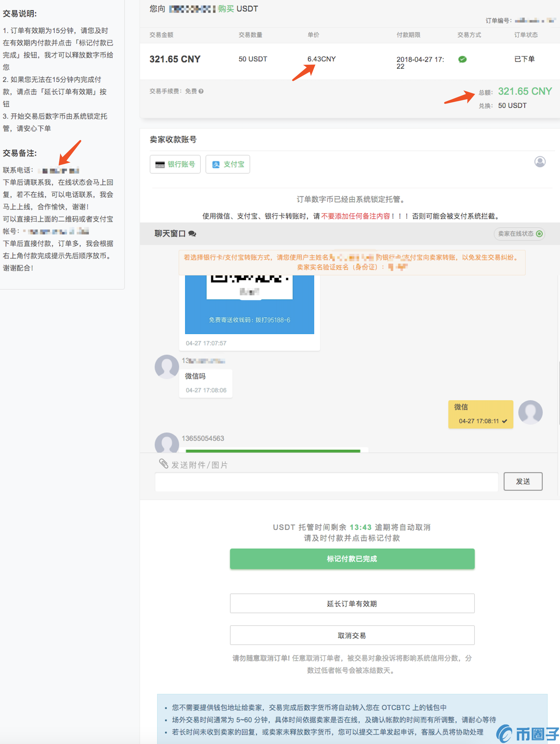Image resolution: width=560 pixels, height=744 pixels.
Task: Click the 取消交易 button
Action: 352,635
